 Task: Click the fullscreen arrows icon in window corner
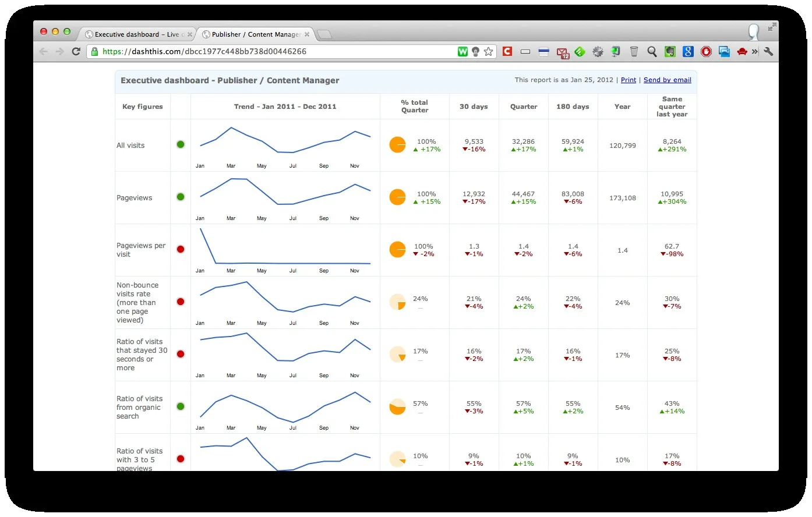click(x=772, y=27)
